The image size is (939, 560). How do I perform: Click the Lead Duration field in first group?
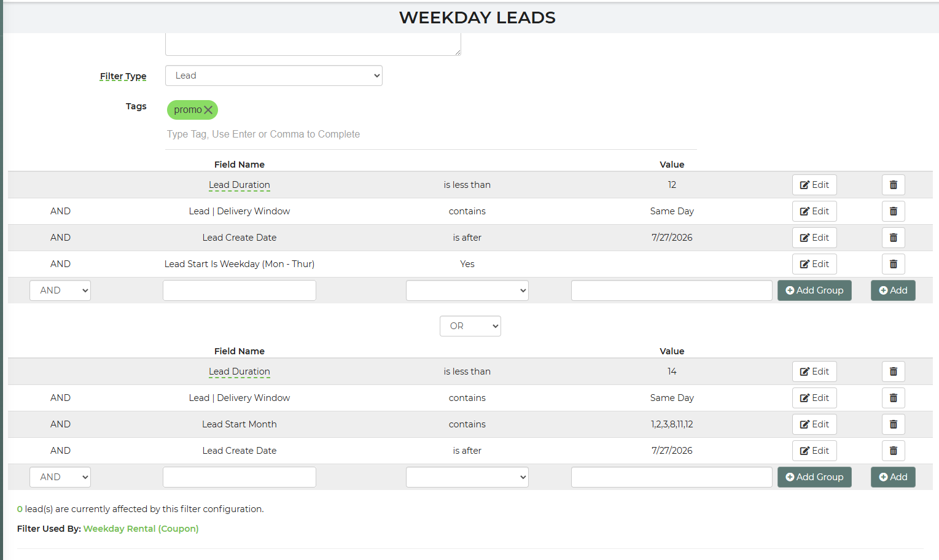pos(240,185)
